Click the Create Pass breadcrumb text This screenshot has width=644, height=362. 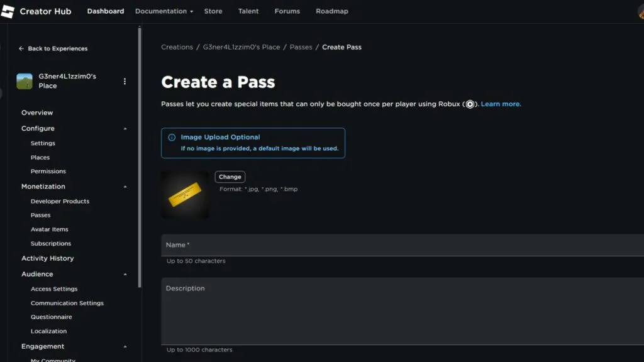(341, 47)
